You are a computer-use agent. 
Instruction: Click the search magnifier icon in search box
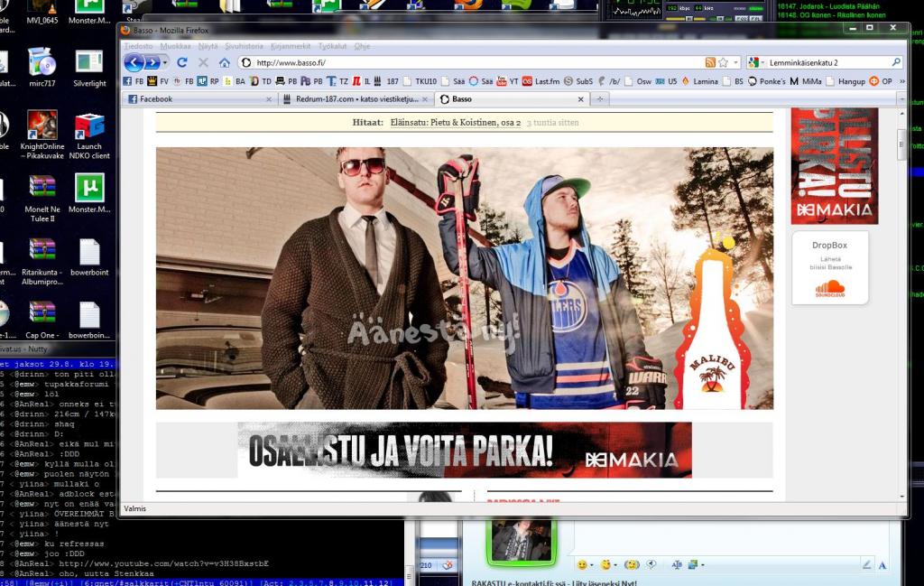[x=896, y=62]
